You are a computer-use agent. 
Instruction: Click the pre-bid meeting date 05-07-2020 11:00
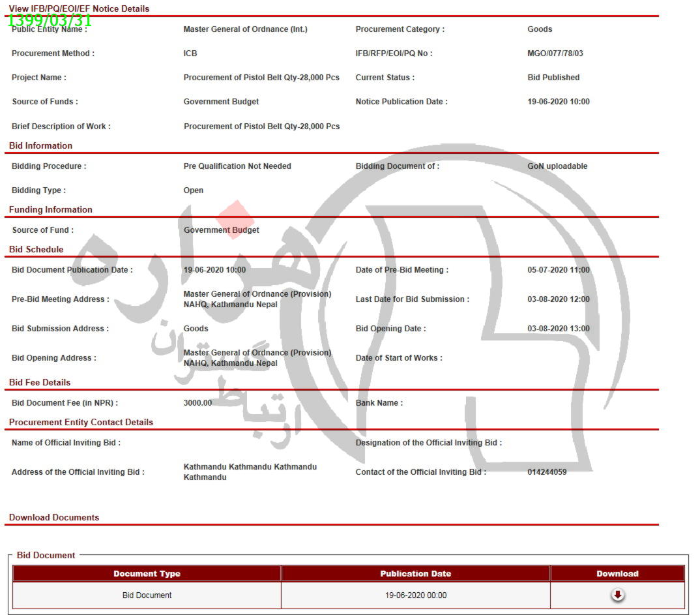coord(558,270)
